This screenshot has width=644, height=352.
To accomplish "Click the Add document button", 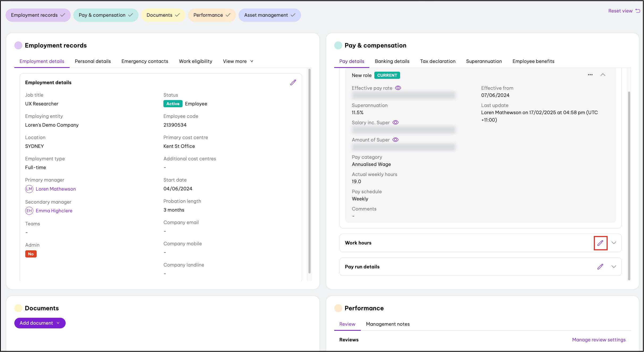I will 40,323.
